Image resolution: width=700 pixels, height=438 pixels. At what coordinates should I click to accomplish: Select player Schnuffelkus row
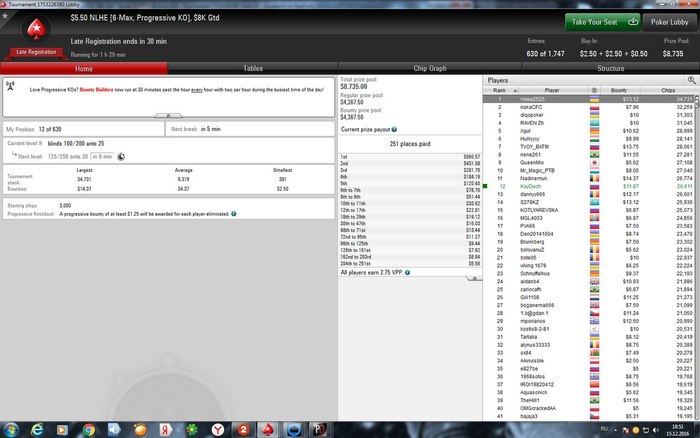588,273
